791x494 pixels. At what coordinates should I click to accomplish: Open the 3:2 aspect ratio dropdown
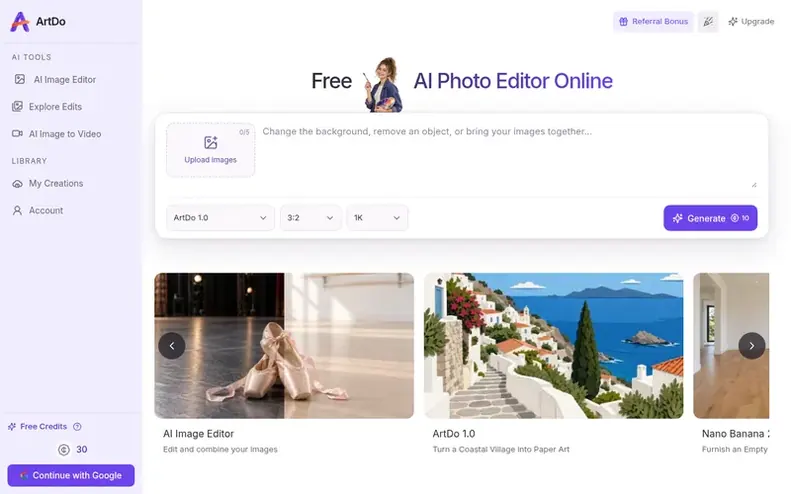(310, 218)
